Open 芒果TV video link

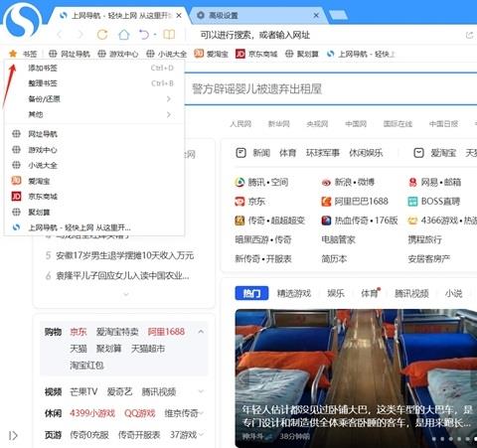(x=83, y=391)
